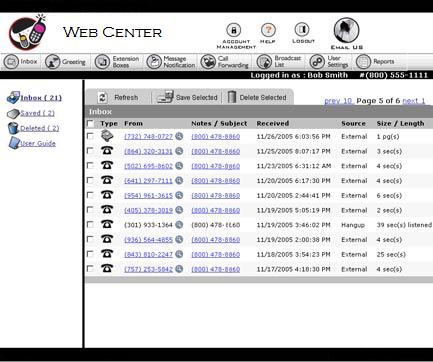Screen dimensions: 433x362
Task: Click the Received column header
Action: coord(273,123)
